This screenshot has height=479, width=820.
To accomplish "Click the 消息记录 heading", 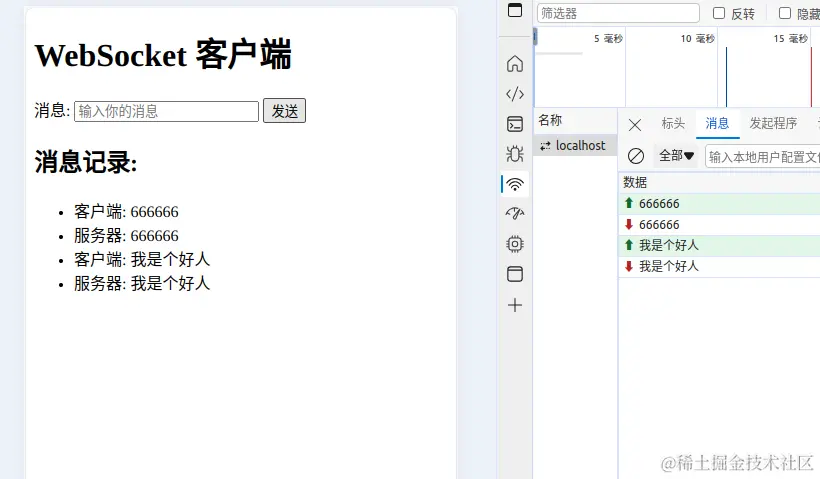I will (x=86, y=162).
